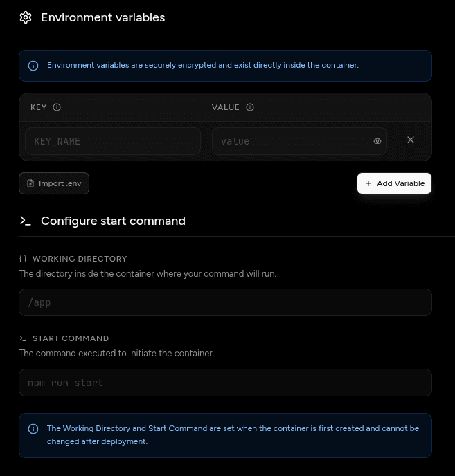The height and width of the screenshot is (476, 455).
Task: Click the Environment variables gear icon
Action: coord(26,17)
